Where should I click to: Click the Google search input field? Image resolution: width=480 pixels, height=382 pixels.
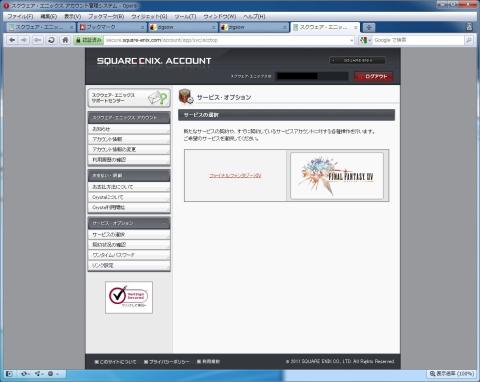coord(418,40)
